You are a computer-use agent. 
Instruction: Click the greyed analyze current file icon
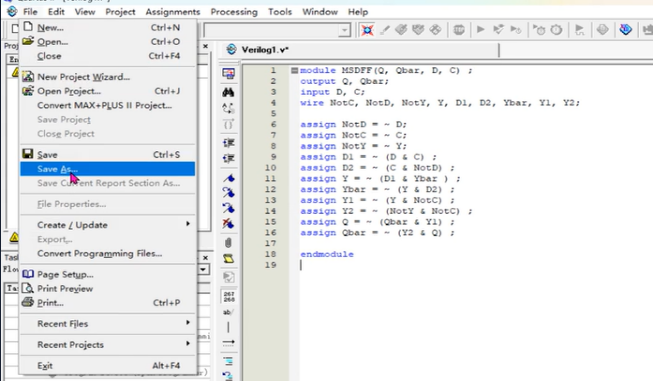click(228, 277)
